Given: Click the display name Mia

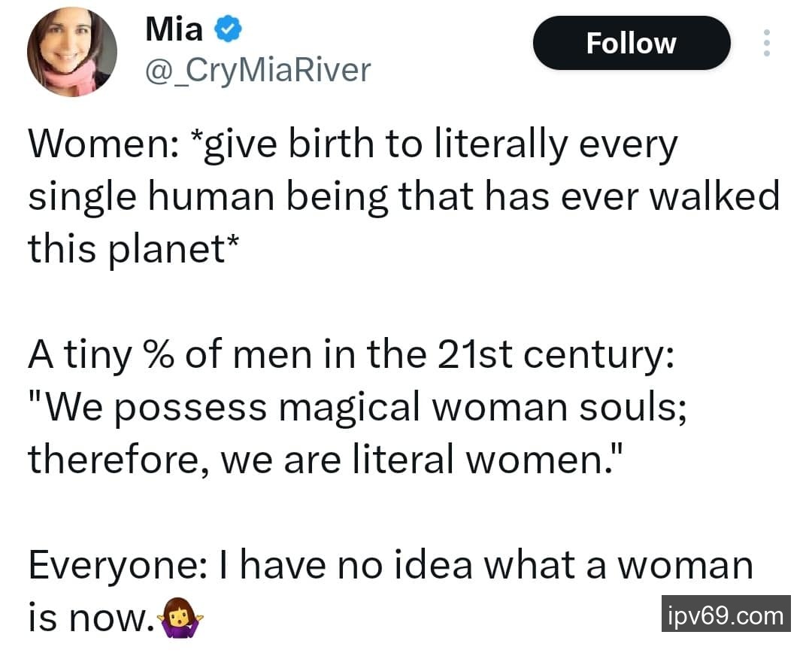Looking at the screenshot, I should (x=174, y=30).
